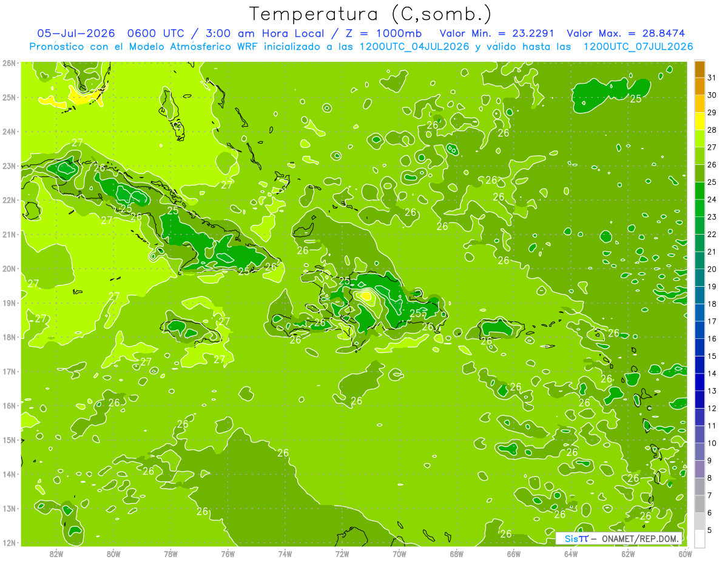Viewport: 728px width, 562px height.
Task: Click the 23N latitude axis label
Action: 8,166
